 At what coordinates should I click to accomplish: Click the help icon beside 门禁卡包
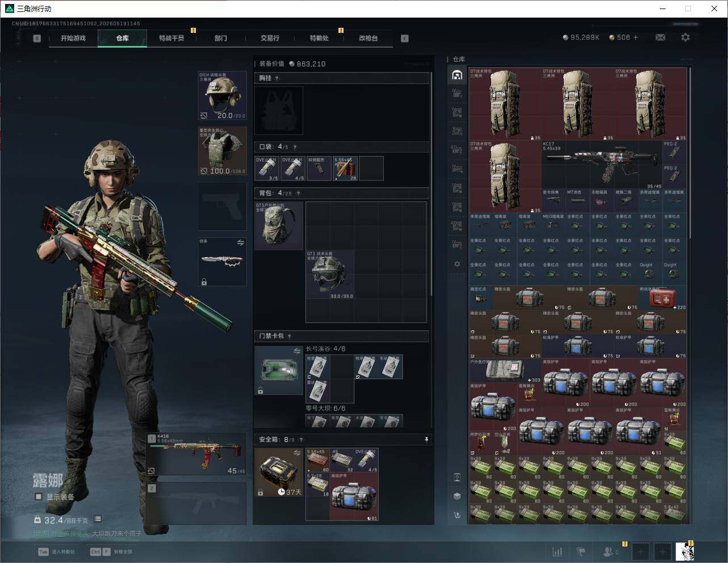[290, 337]
